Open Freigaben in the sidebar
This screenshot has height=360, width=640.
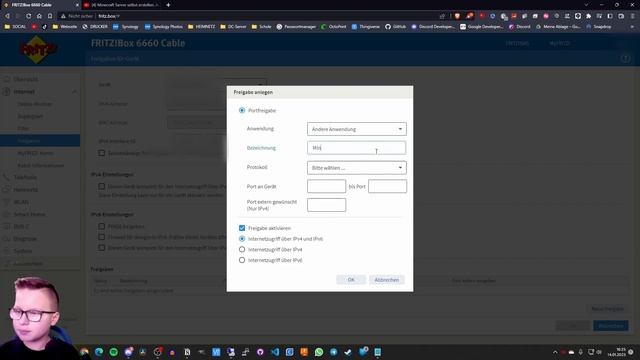coord(40,140)
